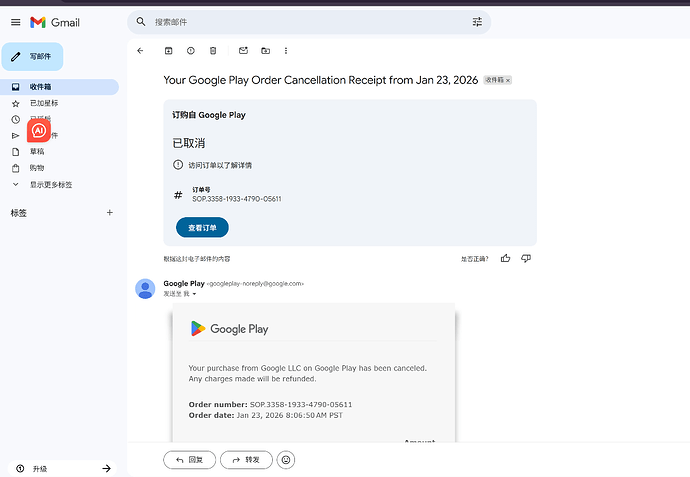Click the 查看订单 button

click(x=202, y=227)
